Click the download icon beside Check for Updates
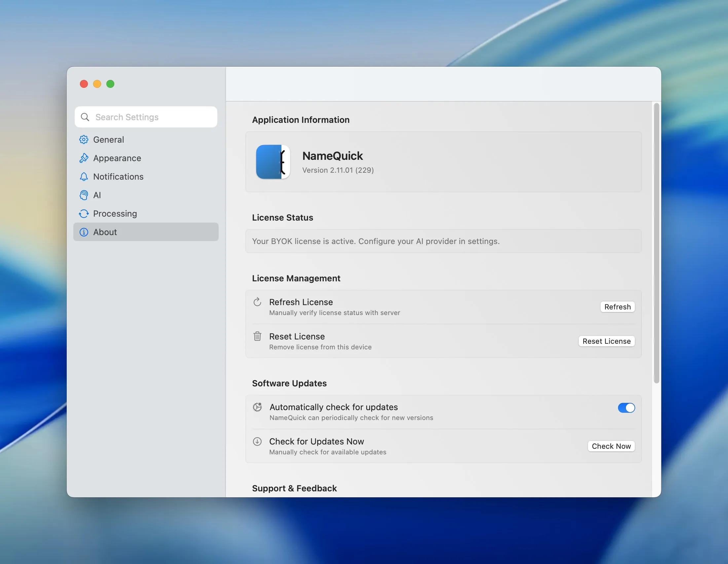The height and width of the screenshot is (564, 728). pos(257,441)
